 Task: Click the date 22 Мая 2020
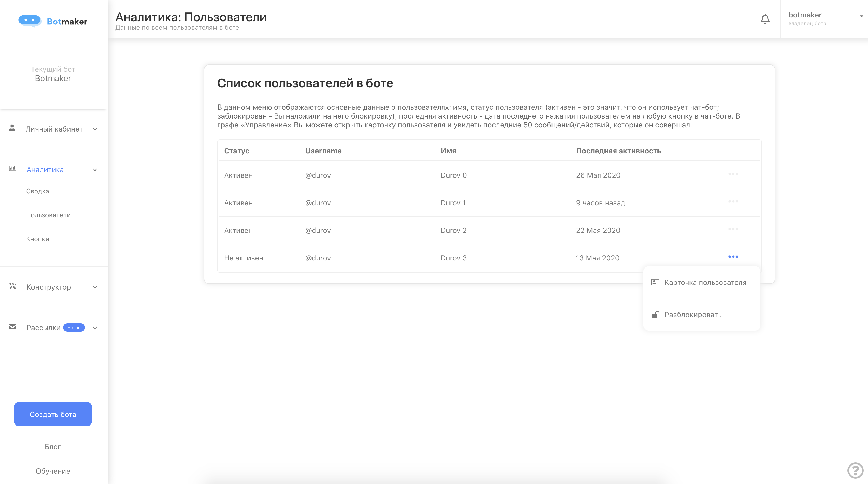[x=598, y=231]
